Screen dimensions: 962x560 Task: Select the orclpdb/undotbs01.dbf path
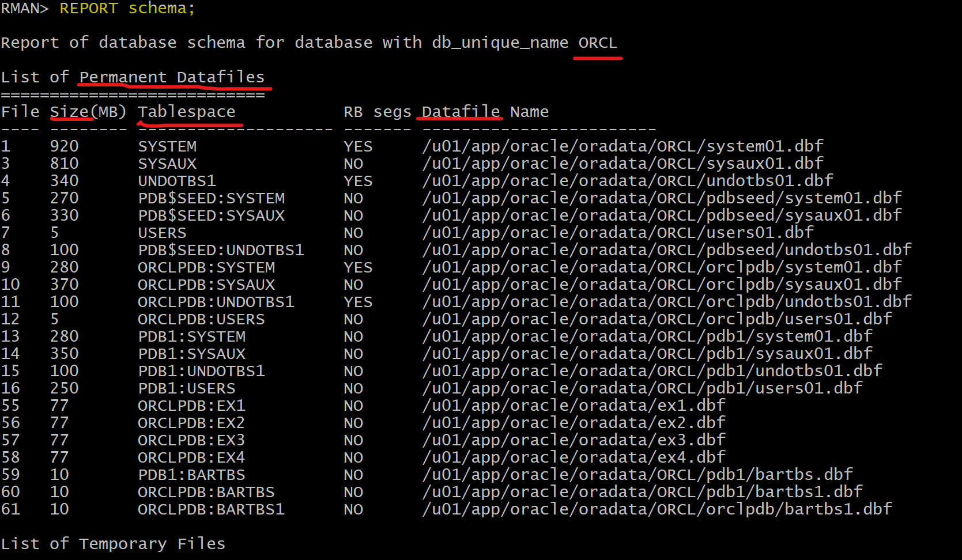tap(667, 302)
